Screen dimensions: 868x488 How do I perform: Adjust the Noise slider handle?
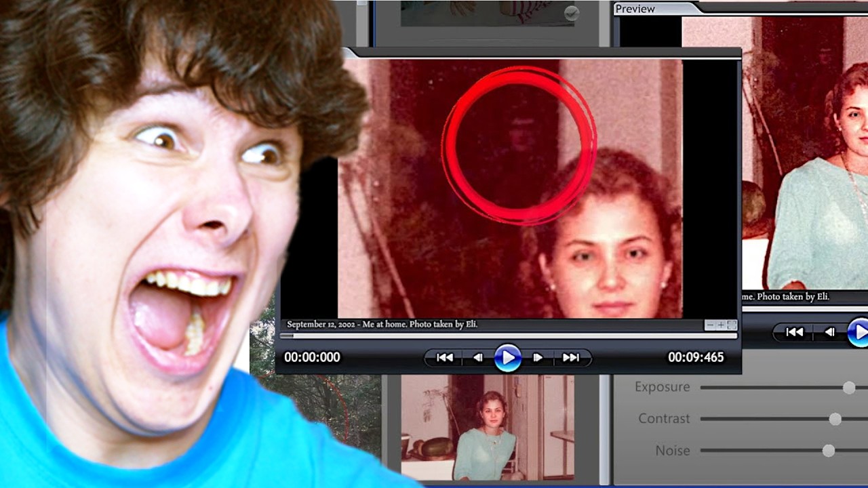828,451
